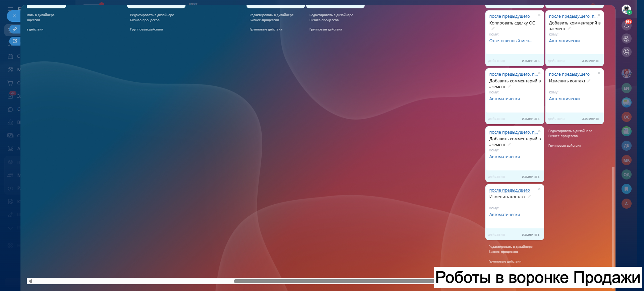
Task: Click the 'Ответственный мен...' recipient link
Action: [511, 41]
